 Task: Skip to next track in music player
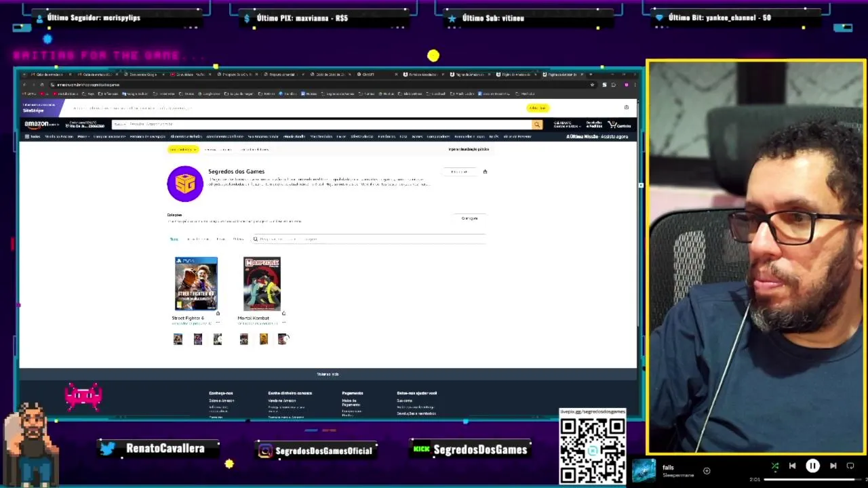click(x=833, y=466)
